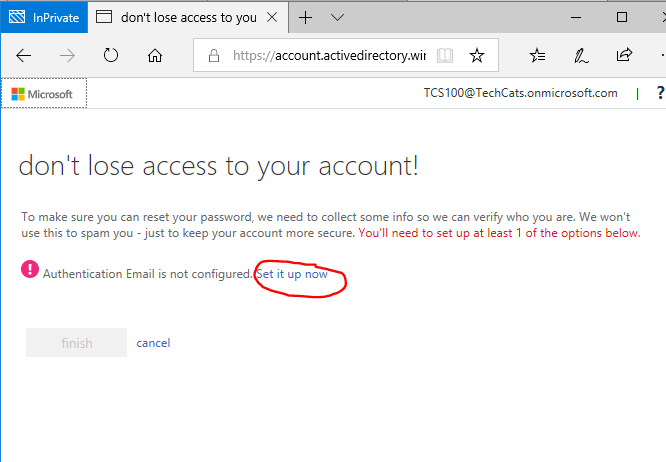Expand the tab preview chevron
The height and width of the screenshot is (462, 666).
pos(337,17)
